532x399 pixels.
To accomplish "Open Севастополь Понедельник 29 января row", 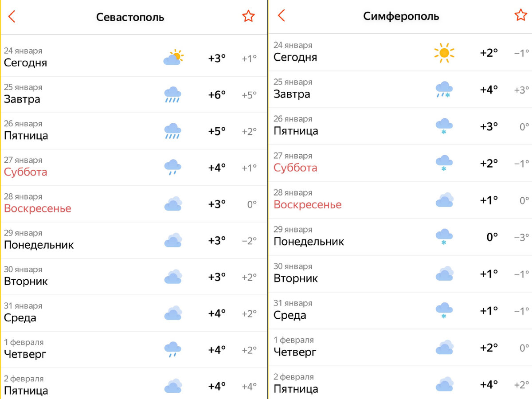I will (x=134, y=240).
